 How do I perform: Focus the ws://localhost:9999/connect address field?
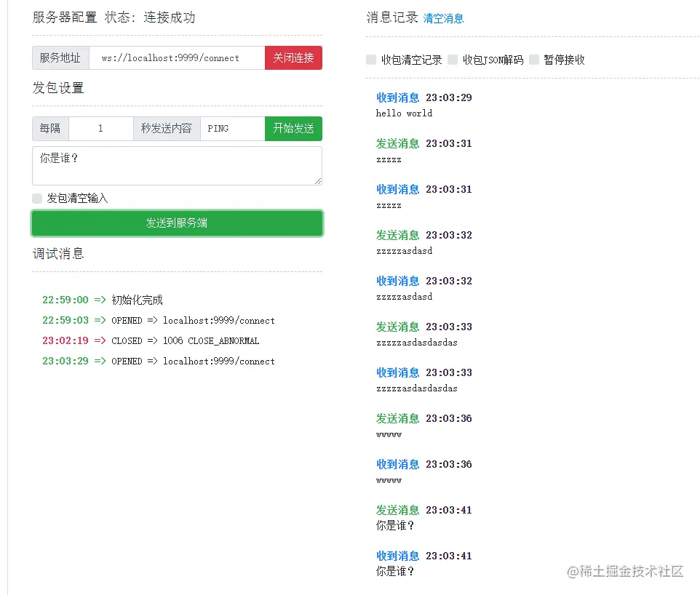(x=177, y=58)
